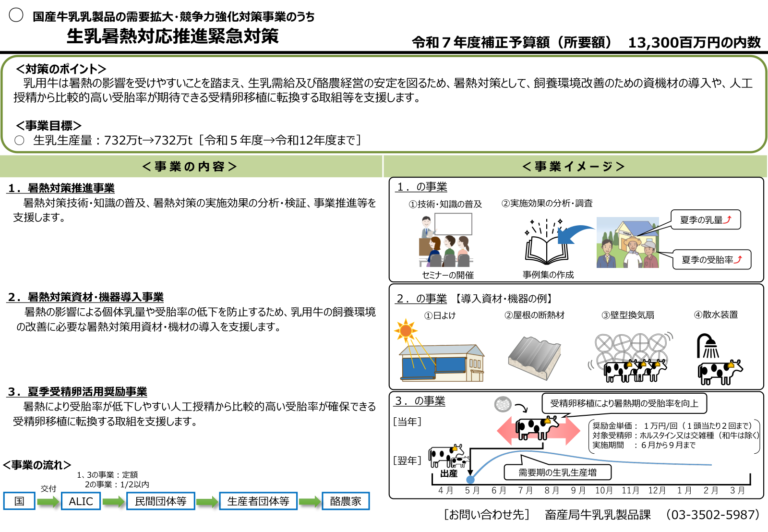Click the ④散水装置 label

716,314
